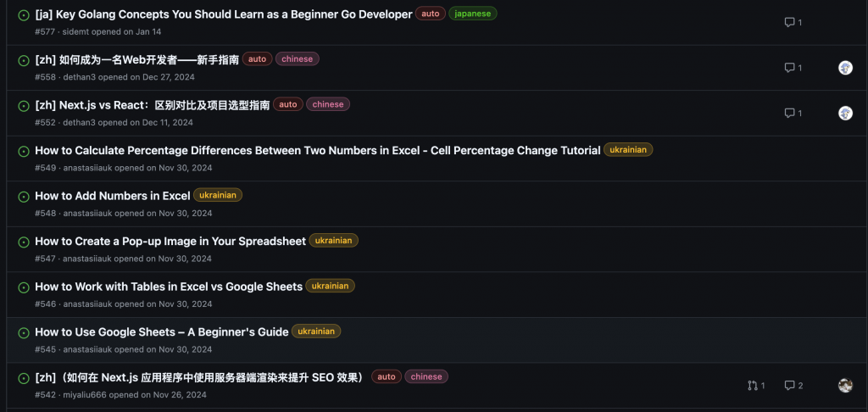Click open-issue icon for Google Sheets Beginner's Guide
Image resolution: width=868 pixels, height=412 pixels.
coord(24,333)
